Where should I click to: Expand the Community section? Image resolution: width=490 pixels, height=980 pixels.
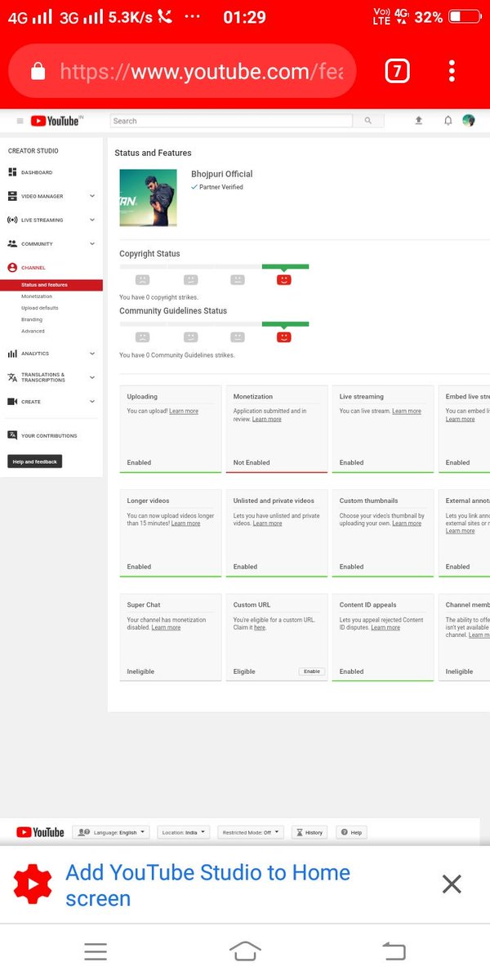click(x=92, y=243)
